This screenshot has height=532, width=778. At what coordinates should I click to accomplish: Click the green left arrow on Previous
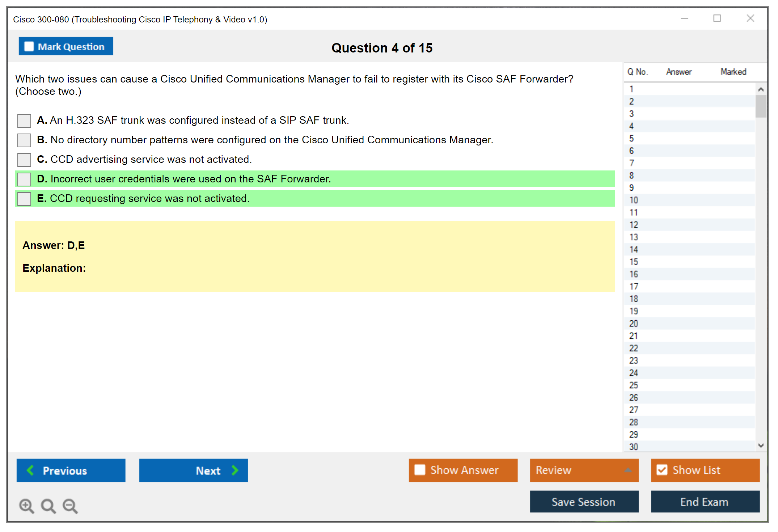coord(30,470)
